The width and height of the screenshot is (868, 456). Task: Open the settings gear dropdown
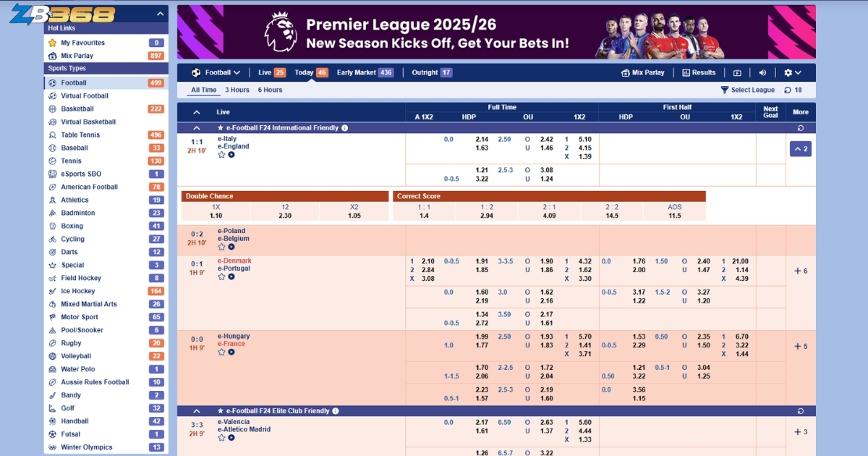(793, 72)
